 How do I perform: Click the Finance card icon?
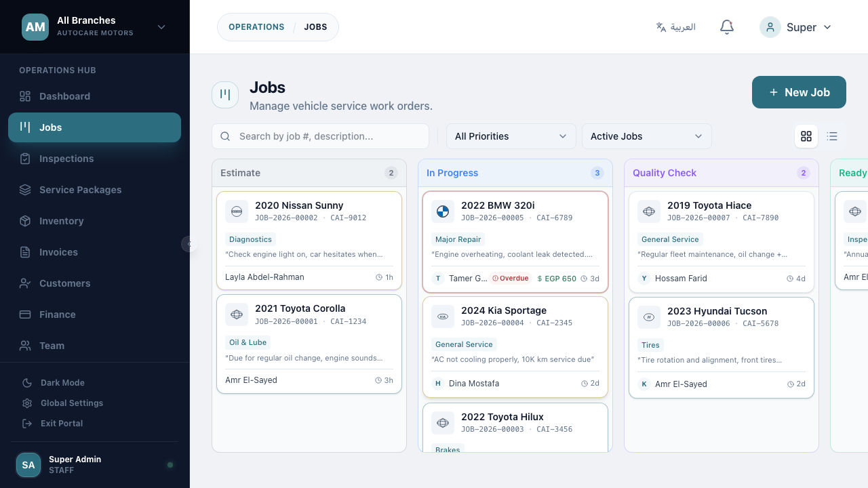coord(25,314)
